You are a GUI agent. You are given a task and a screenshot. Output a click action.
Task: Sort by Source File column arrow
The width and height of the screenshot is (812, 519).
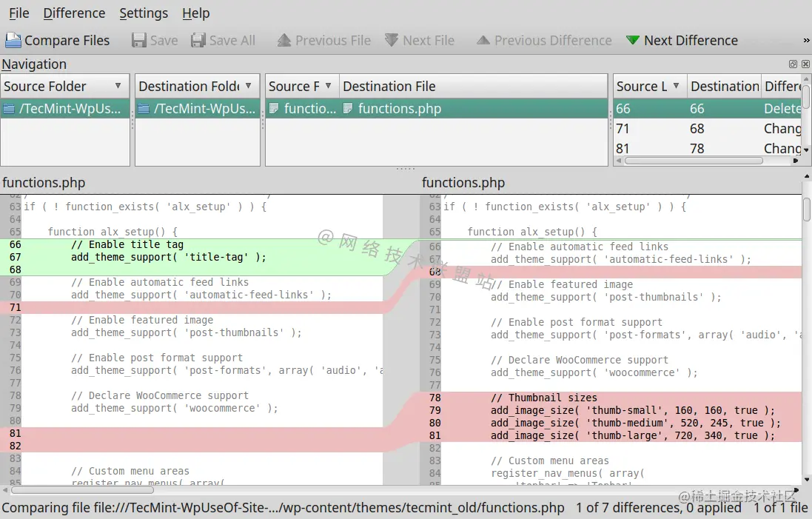pos(328,85)
